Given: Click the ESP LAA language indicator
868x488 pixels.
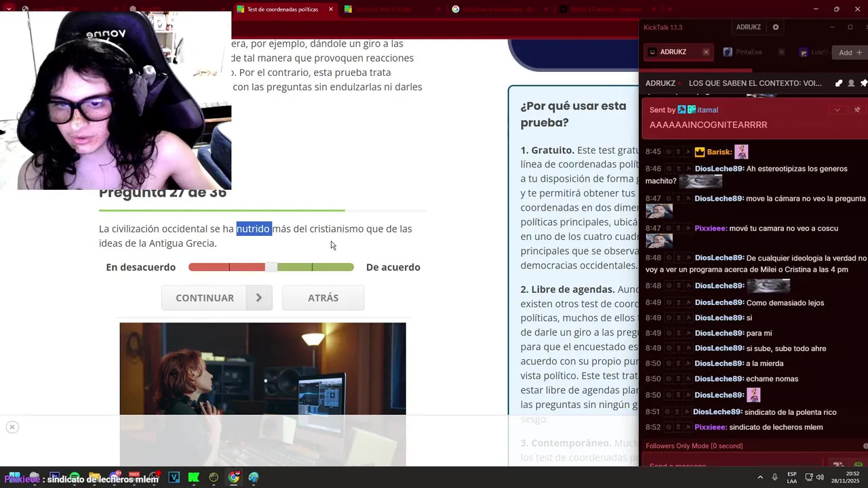Looking at the screenshot, I should 792,477.
